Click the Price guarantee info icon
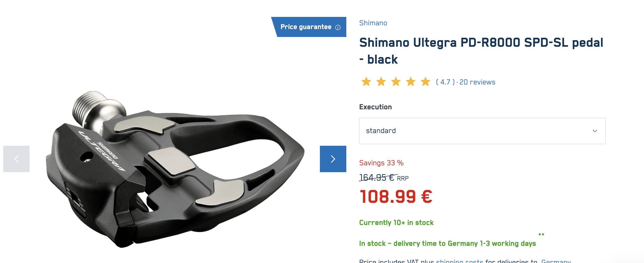Viewport: 644px width, 263px height. pos(338,27)
